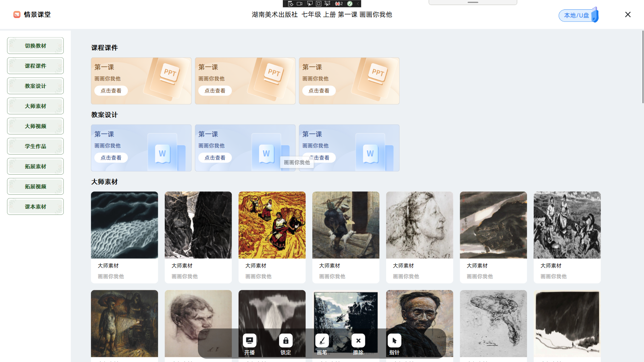Screen dimensions: 644x362
Task: Close the 情景课堂 window with the X
Action: (x=628, y=14)
